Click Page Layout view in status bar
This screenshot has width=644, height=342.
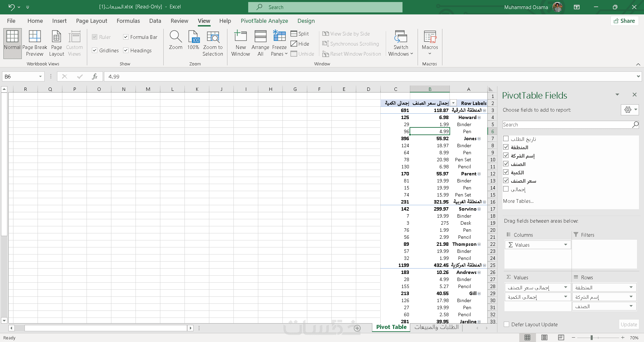[544, 338]
